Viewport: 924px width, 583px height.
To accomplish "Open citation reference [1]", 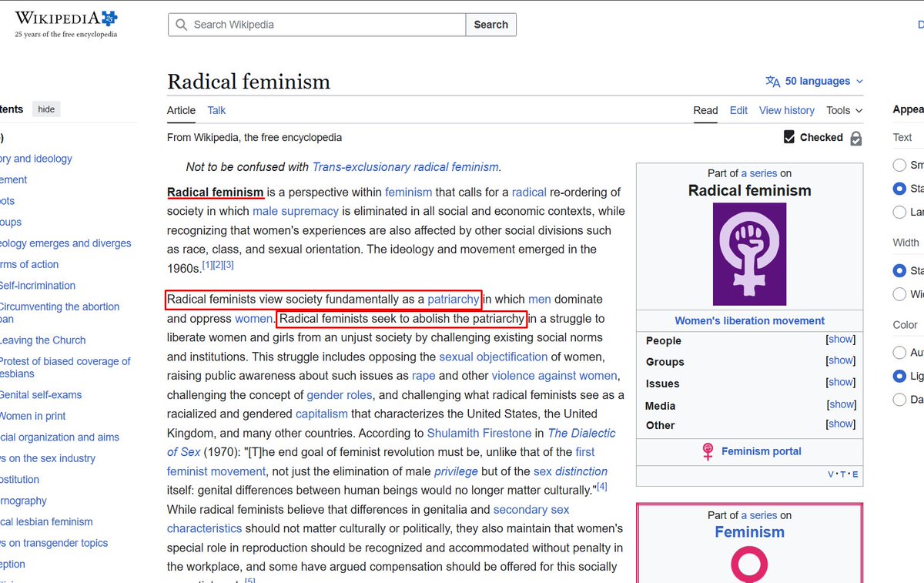I will coord(207,265).
